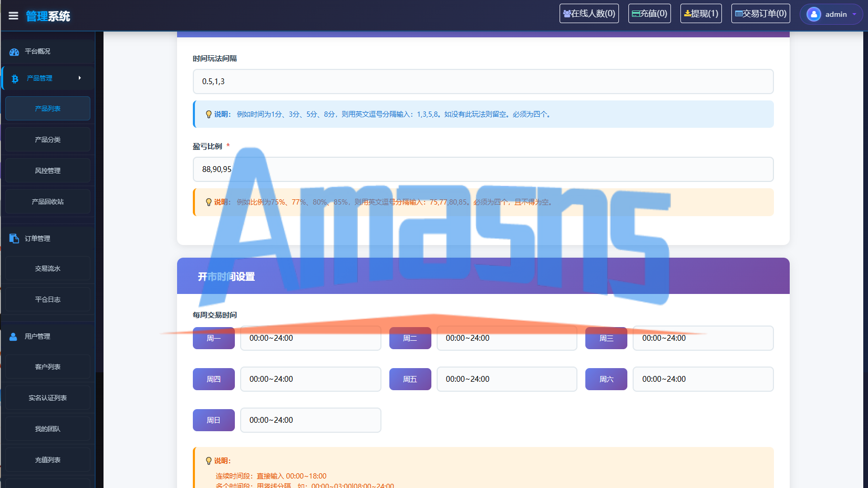Click the 周五 trading time input
The width and height of the screenshot is (868, 488).
[507, 379]
